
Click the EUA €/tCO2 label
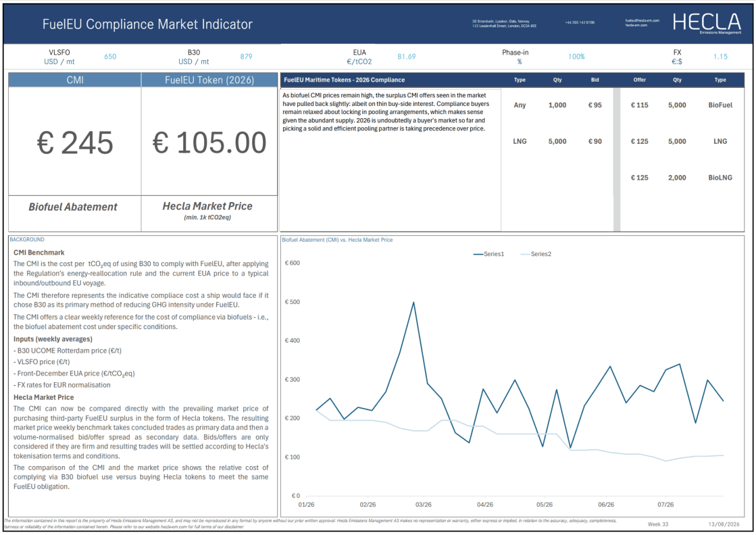pyautogui.click(x=359, y=57)
